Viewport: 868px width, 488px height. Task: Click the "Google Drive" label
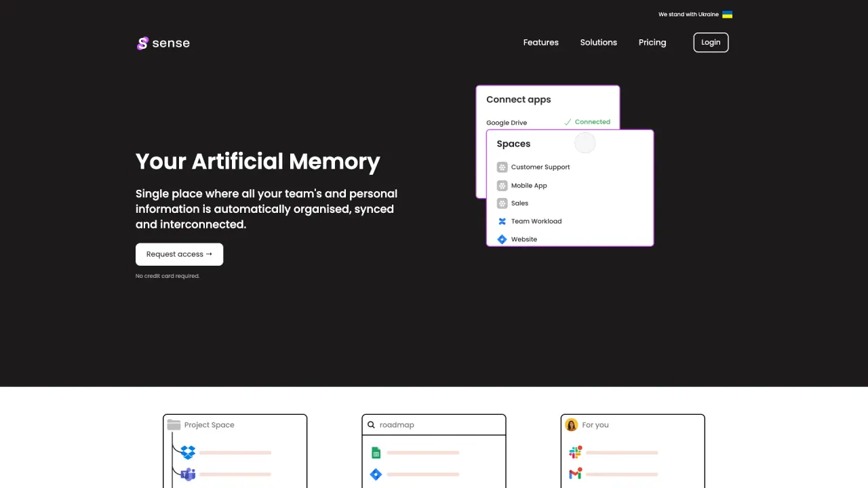point(507,123)
